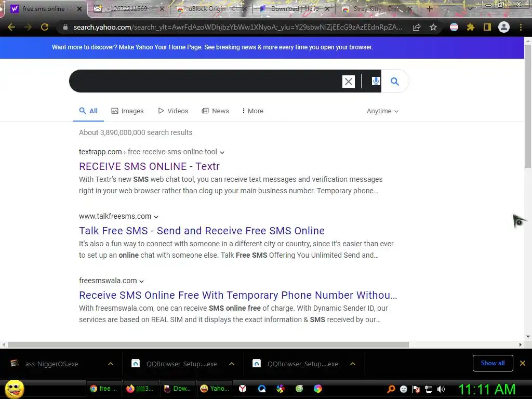This screenshot has width=532, height=399.
Task: Open the flag with red X tray icon
Action: click(x=416, y=389)
